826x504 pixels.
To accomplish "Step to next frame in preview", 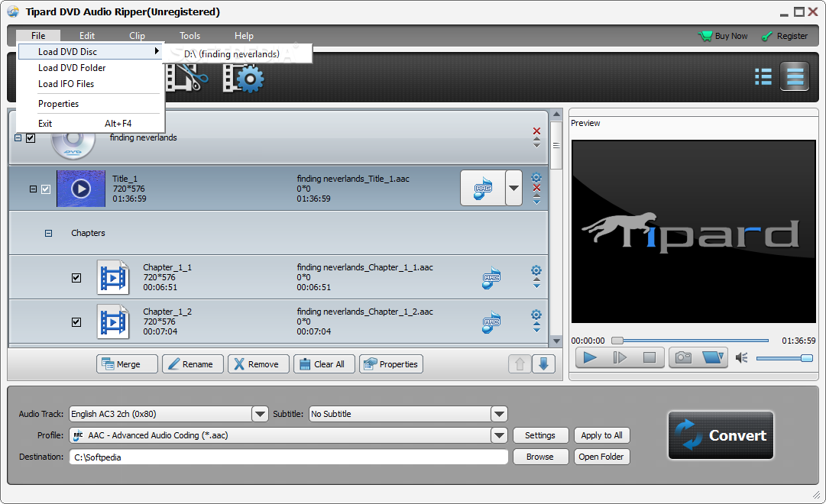I will pyautogui.click(x=620, y=358).
